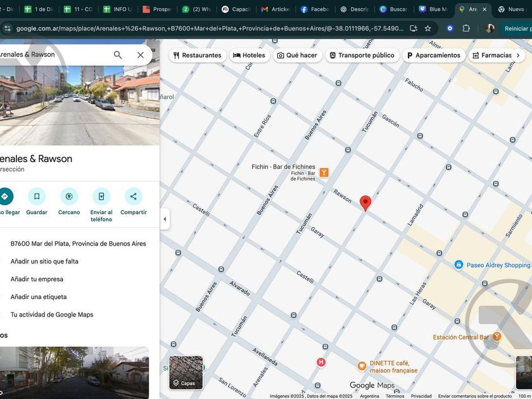Click the red location pin on map
The width and height of the screenshot is (532, 399).
click(365, 203)
